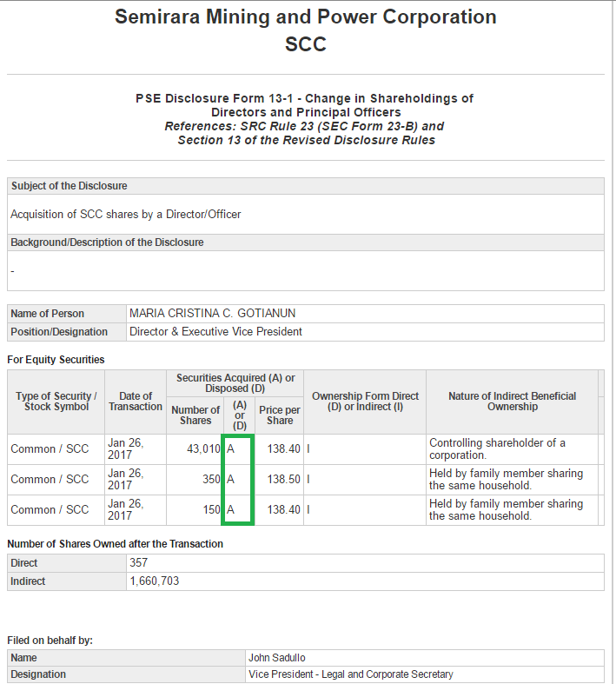Click the 43,010 shares cell
This screenshot has height=684, width=616.
pyautogui.click(x=202, y=449)
